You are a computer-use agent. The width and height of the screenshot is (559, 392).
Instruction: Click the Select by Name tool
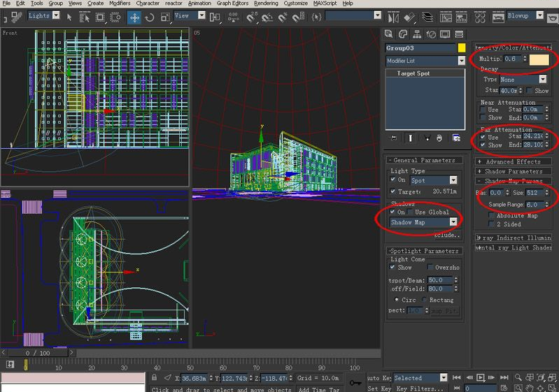pos(85,17)
